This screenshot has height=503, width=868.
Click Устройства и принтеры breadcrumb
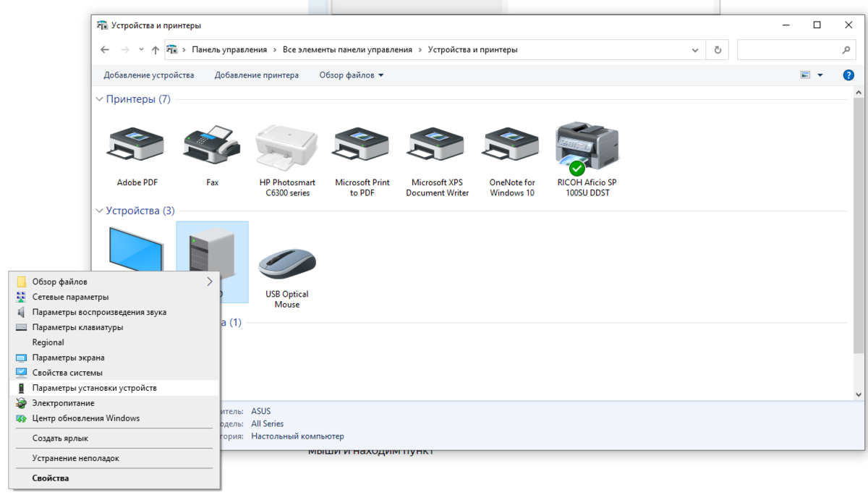point(473,50)
